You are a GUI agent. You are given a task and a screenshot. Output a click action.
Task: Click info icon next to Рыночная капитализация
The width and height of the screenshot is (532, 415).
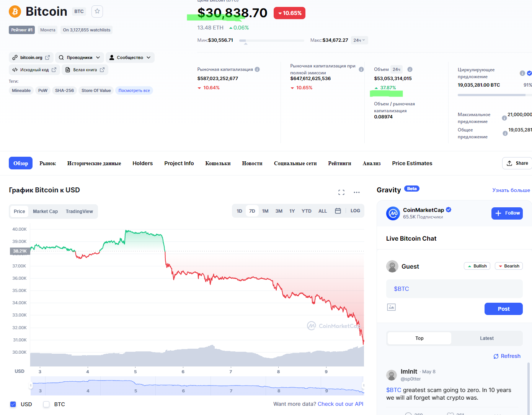tap(257, 69)
